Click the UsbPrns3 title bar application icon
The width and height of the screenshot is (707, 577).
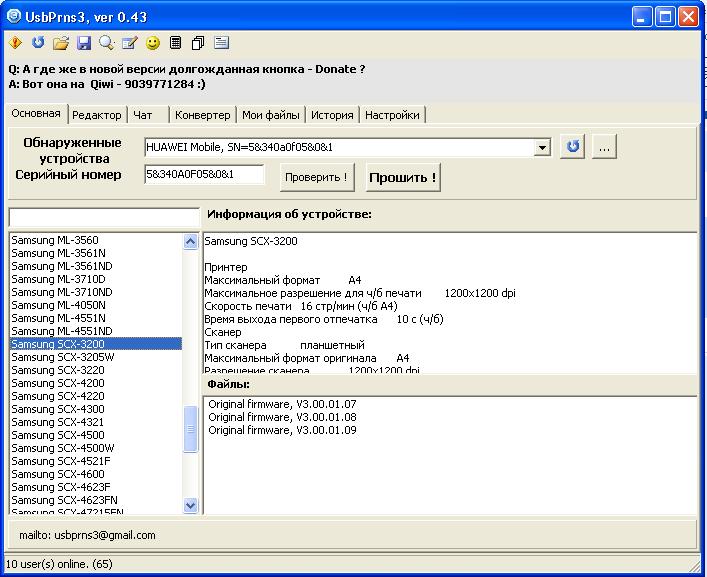(14, 17)
